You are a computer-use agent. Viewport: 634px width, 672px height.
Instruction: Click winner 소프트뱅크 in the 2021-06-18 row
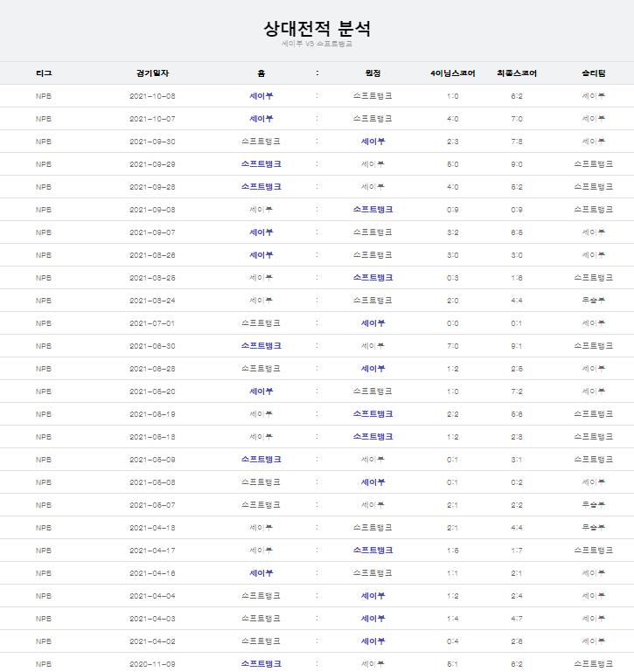[593, 437]
